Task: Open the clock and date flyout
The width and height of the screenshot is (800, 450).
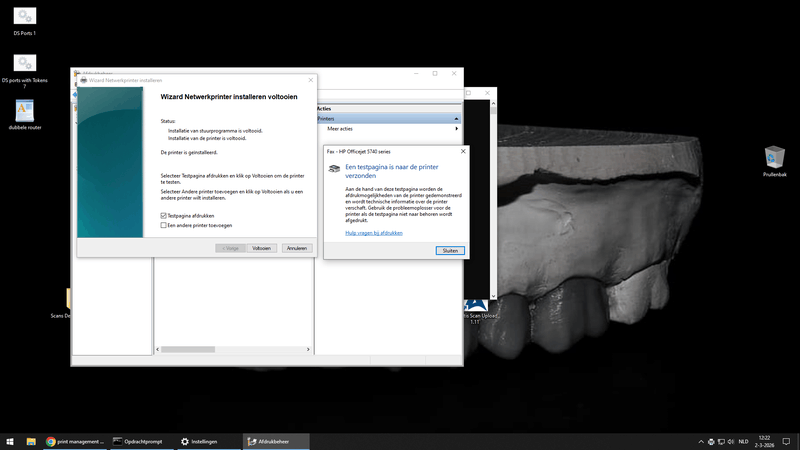Action: pos(764,442)
